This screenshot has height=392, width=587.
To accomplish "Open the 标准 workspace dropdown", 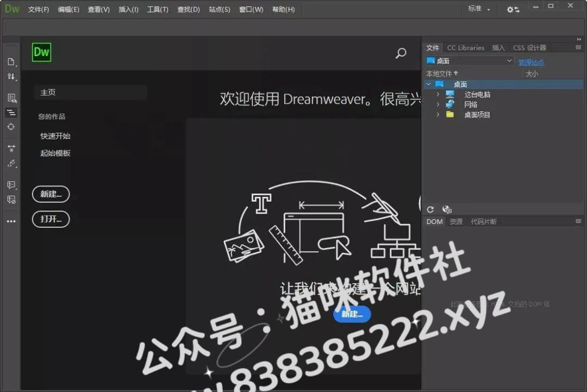I will (x=479, y=9).
